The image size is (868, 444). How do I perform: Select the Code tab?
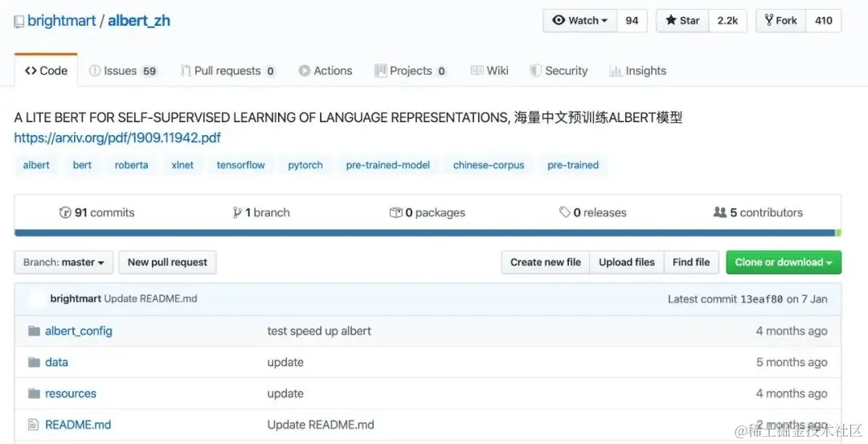click(x=46, y=71)
